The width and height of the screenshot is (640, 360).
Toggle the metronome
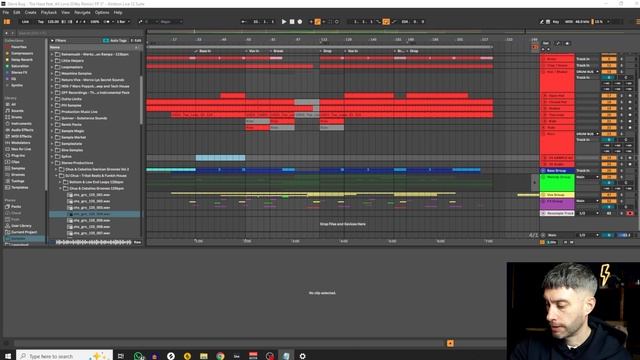[107, 22]
